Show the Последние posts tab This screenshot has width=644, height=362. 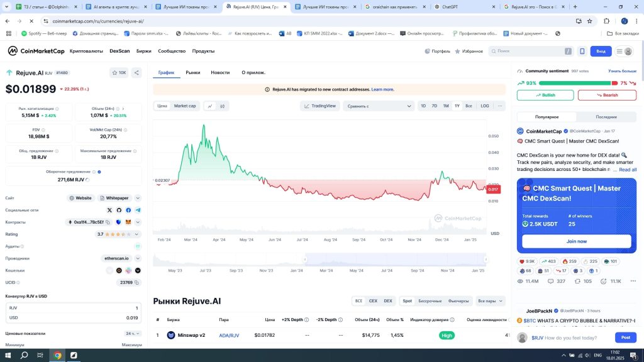tap(606, 117)
